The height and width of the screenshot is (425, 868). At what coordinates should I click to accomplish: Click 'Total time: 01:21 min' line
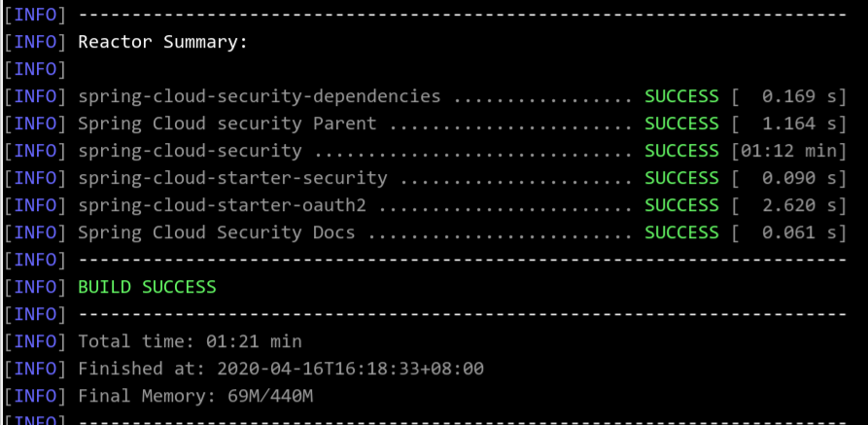point(190,341)
